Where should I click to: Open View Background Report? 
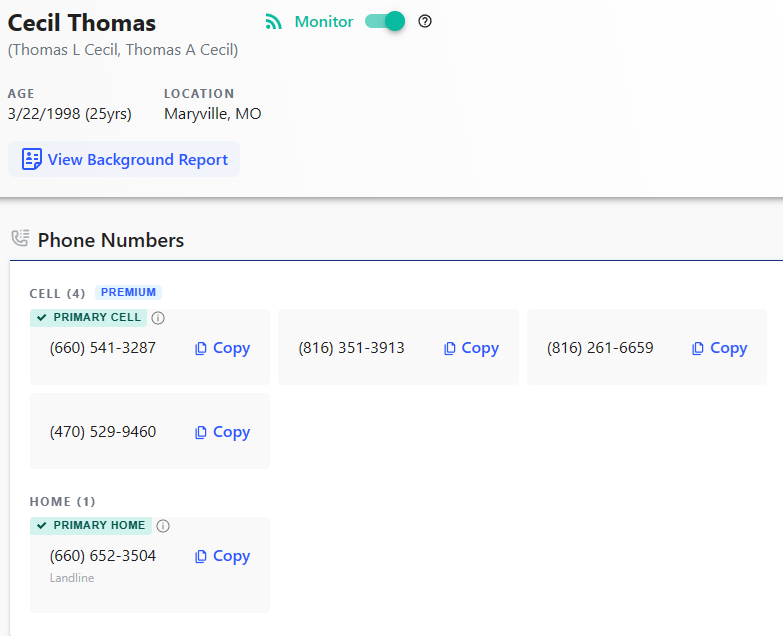[124, 159]
